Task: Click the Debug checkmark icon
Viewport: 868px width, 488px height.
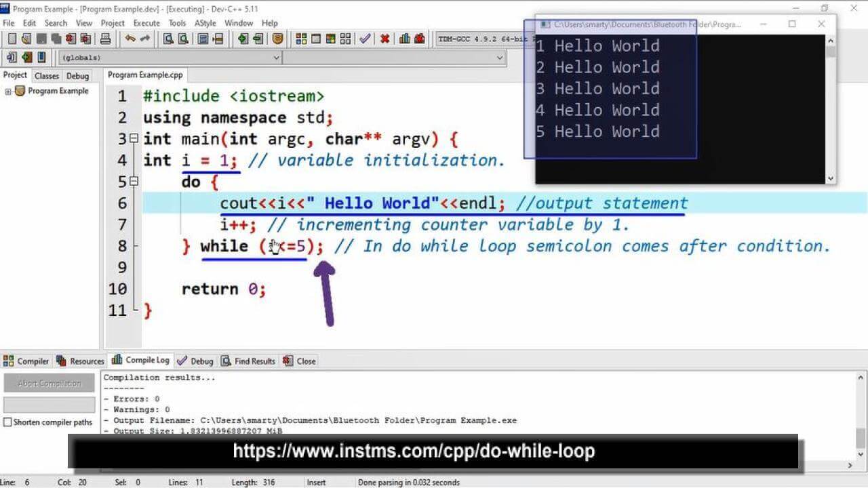Action: (365, 39)
